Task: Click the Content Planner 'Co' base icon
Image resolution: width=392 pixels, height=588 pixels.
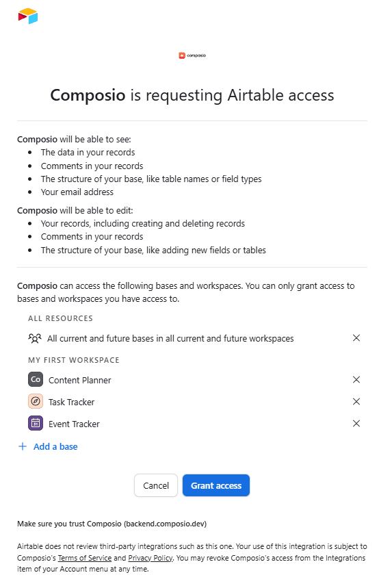Action: (x=36, y=379)
